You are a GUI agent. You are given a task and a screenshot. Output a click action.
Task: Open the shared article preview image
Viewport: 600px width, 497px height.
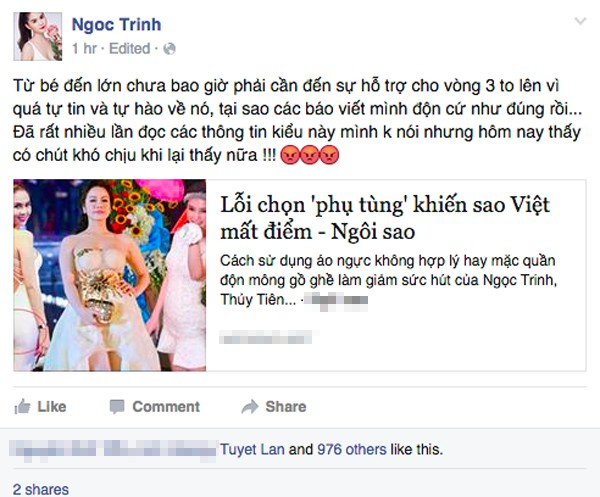[110, 275]
